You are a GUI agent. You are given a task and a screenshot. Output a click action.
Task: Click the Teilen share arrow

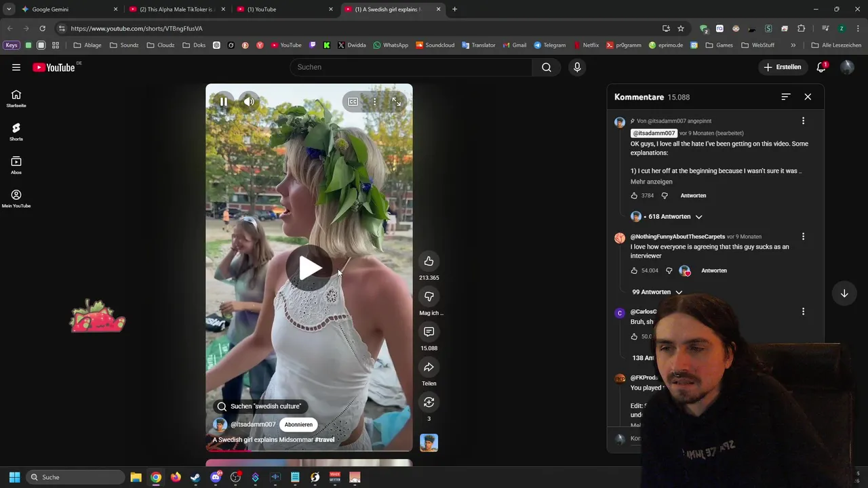click(x=429, y=367)
